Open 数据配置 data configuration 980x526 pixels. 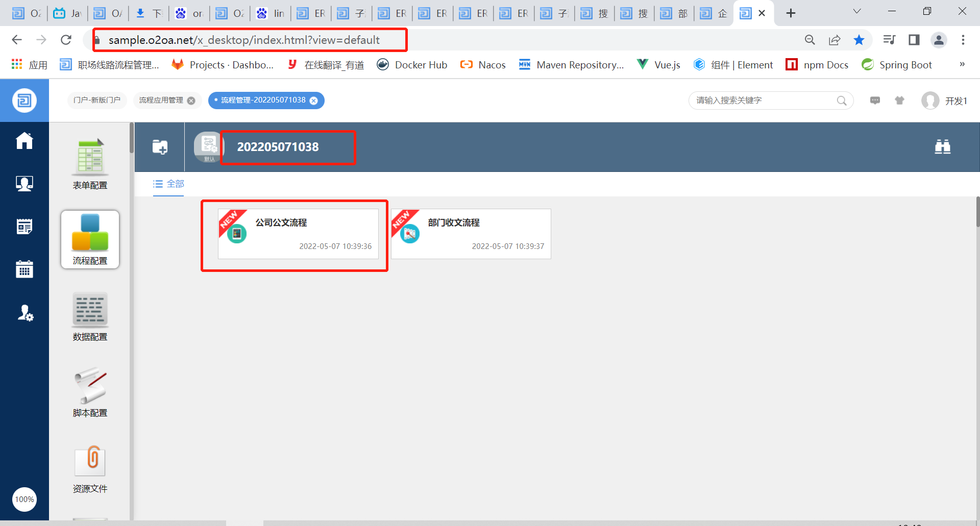tap(90, 316)
